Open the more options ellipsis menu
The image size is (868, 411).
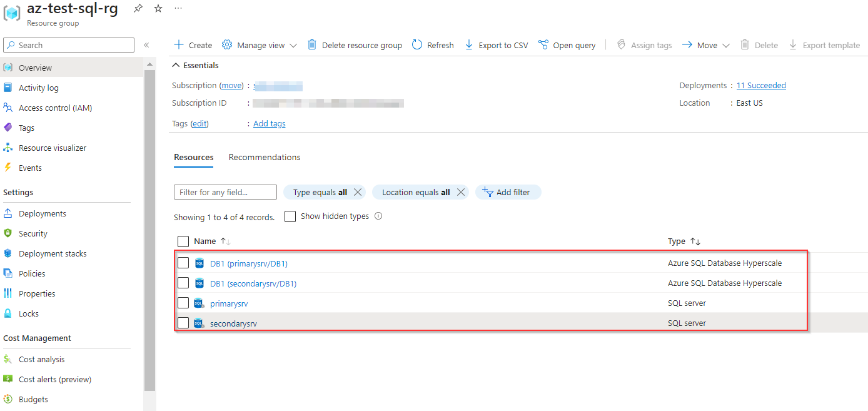[178, 9]
